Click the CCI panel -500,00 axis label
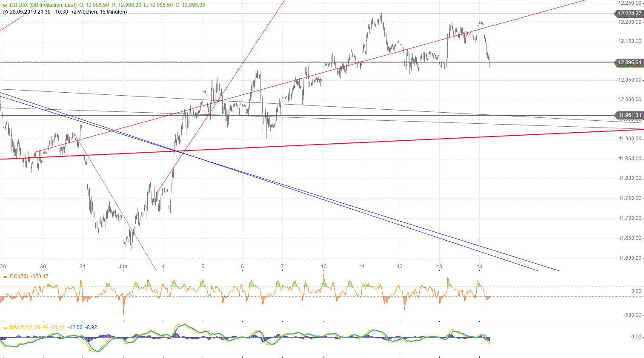Image resolution: width=644 pixels, height=358 pixels. click(x=633, y=315)
